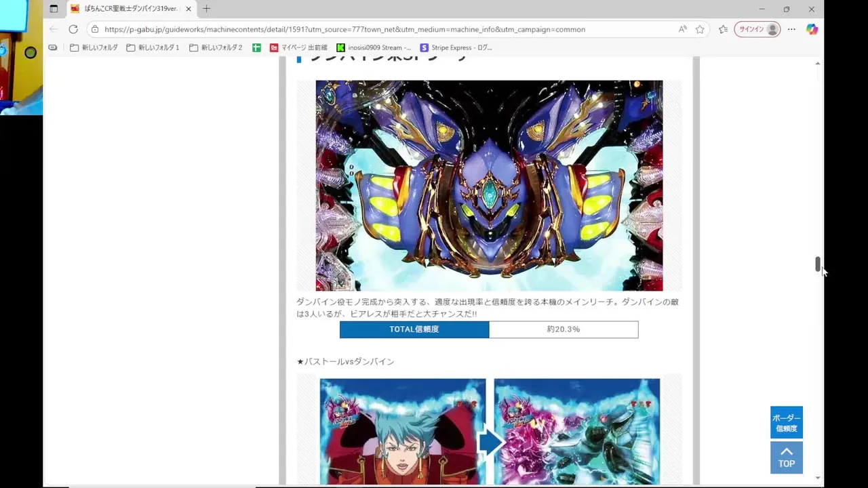Open the Copilot sidebar
The width and height of the screenshot is (868, 488).
tap(812, 29)
